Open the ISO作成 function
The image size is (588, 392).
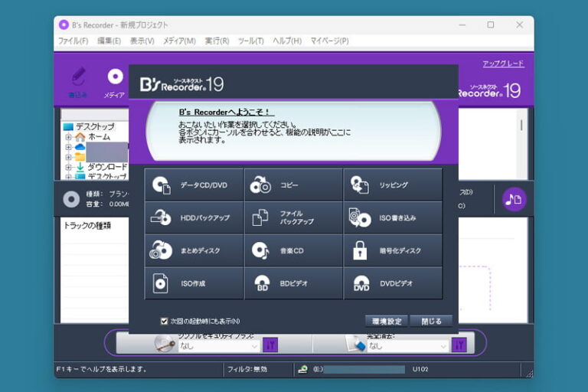tap(194, 283)
